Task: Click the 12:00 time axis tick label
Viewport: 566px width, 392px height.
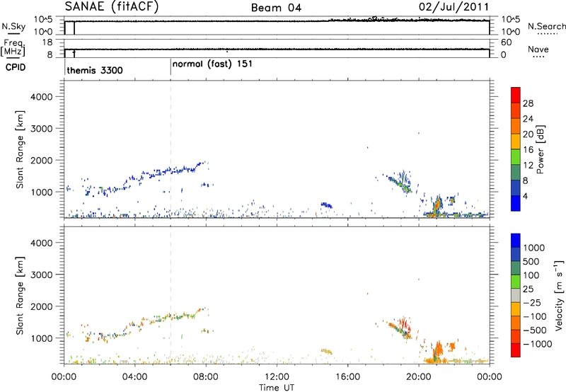Action: pos(277,377)
